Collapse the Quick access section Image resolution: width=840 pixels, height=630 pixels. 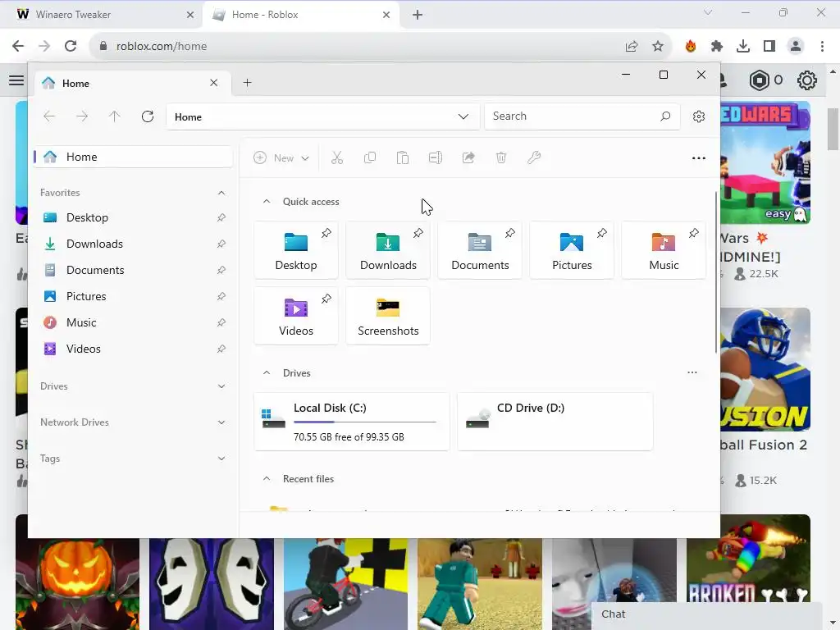[x=267, y=202]
